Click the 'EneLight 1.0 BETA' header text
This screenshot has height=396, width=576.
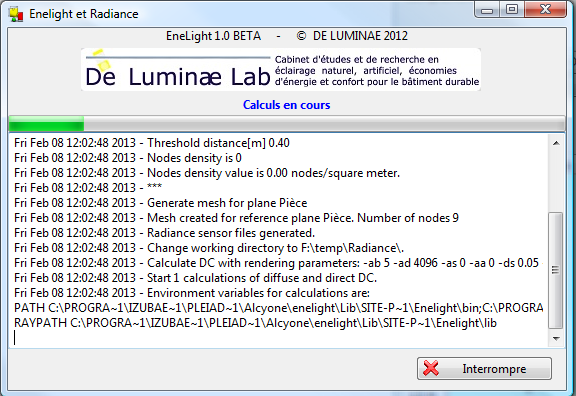point(213,36)
